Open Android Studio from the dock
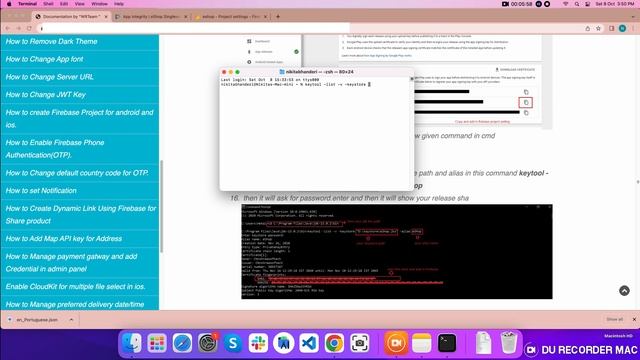 tap(283, 343)
